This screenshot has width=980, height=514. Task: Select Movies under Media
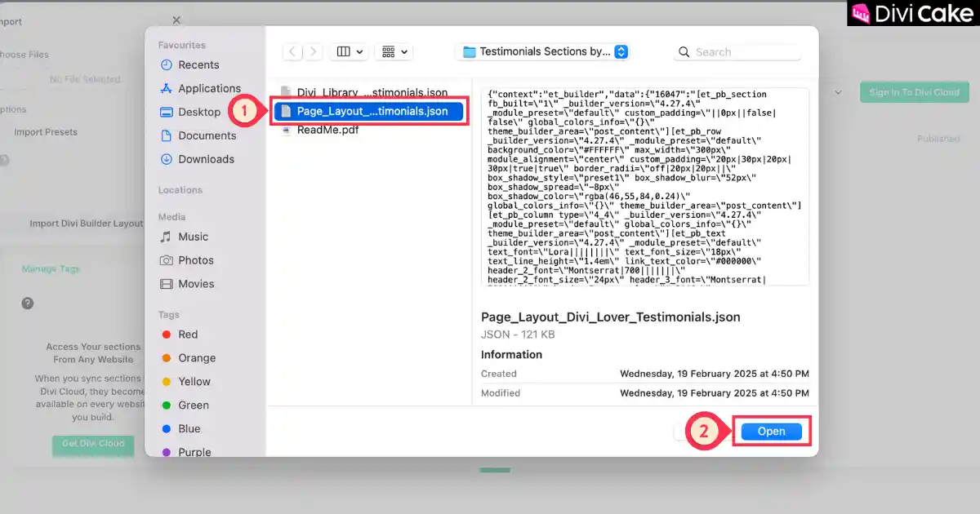[196, 284]
